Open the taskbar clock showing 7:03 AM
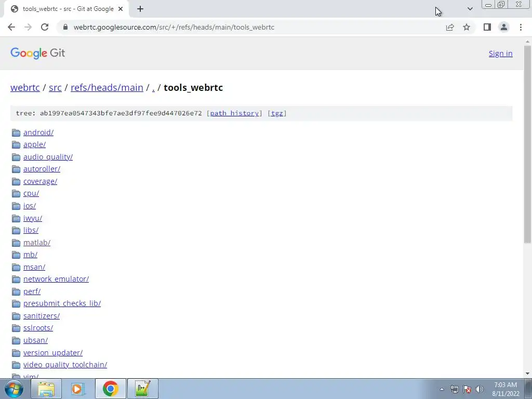Screen dimensions: 532x399 pyautogui.click(x=506, y=389)
